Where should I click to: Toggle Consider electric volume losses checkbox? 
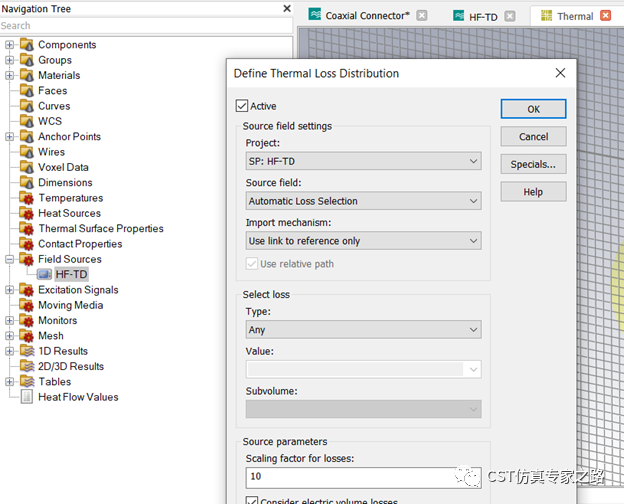click(x=250, y=500)
